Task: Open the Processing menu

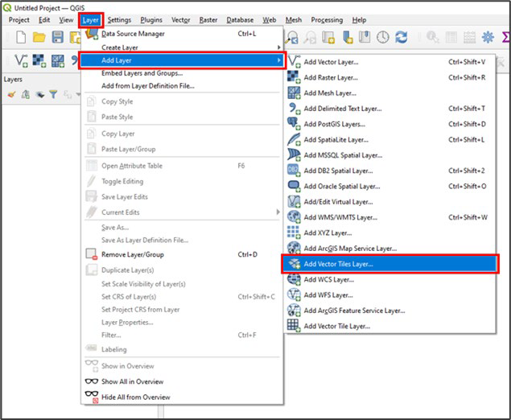Action: click(327, 20)
